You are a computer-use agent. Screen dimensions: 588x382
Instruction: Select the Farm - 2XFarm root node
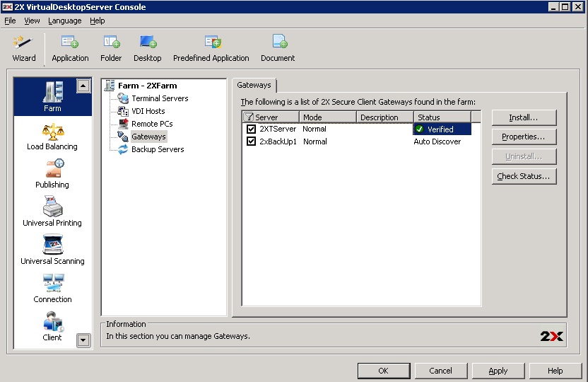click(x=147, y=86)
